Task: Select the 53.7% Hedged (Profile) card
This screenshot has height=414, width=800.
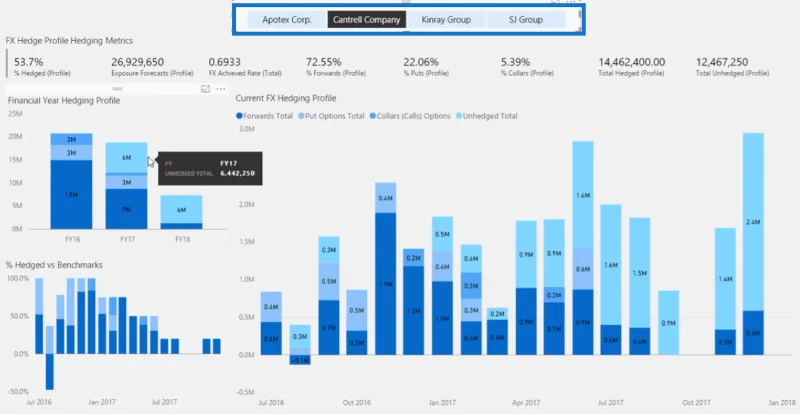Action: (x=42, y=67)
